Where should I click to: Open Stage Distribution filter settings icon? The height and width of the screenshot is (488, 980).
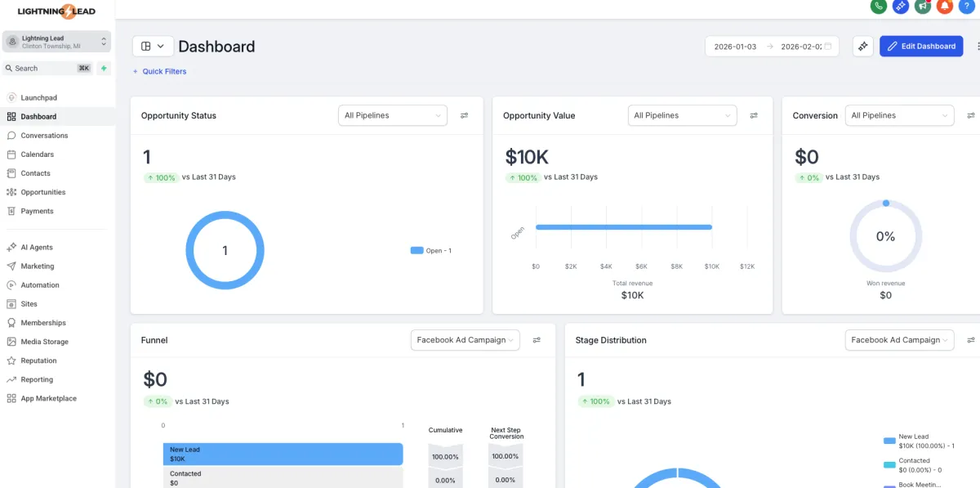[x=971, y=340]
